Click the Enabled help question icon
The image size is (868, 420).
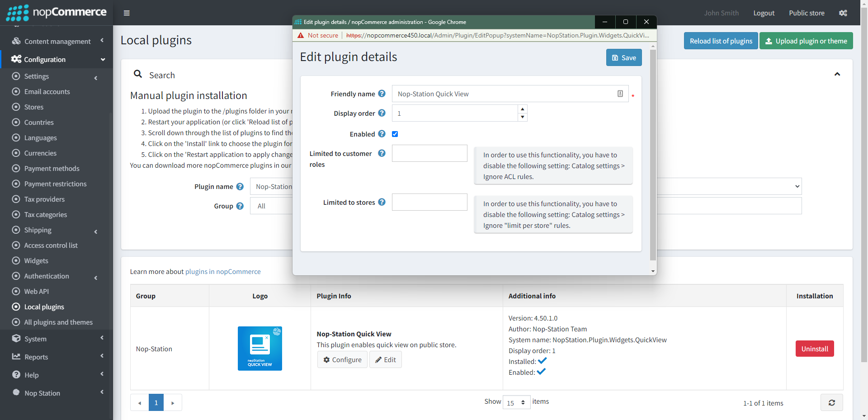pos(382,134)
